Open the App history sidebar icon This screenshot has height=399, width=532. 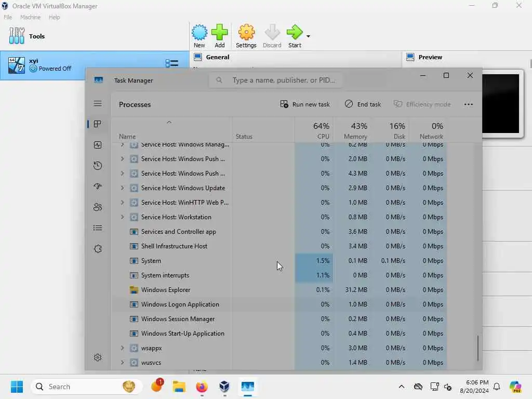(97, 166)
